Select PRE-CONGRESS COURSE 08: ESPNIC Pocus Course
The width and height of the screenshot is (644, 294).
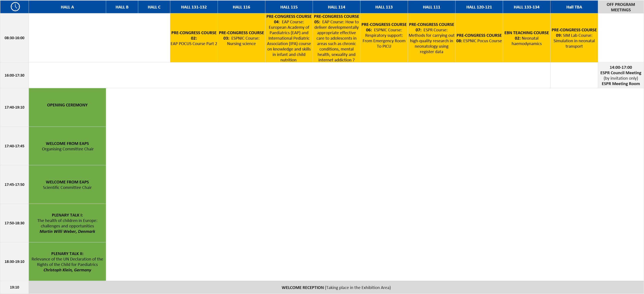coord(479,38)
